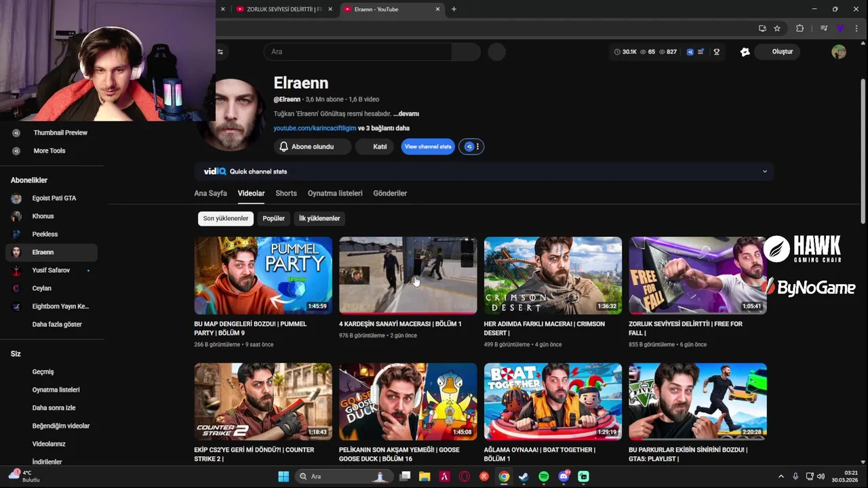Switch to Oynatma listeleri tab

click(335, 193)
